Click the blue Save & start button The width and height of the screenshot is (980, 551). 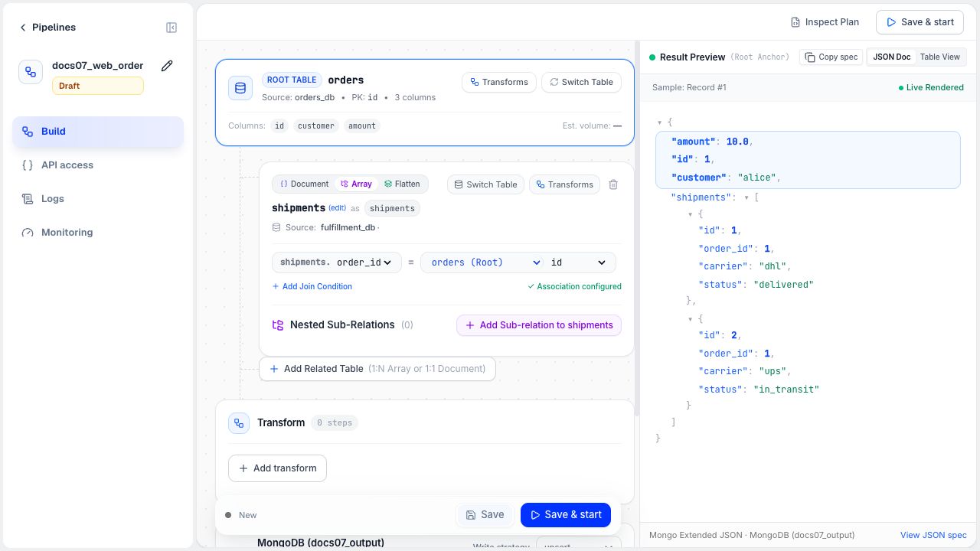point(566,515)
